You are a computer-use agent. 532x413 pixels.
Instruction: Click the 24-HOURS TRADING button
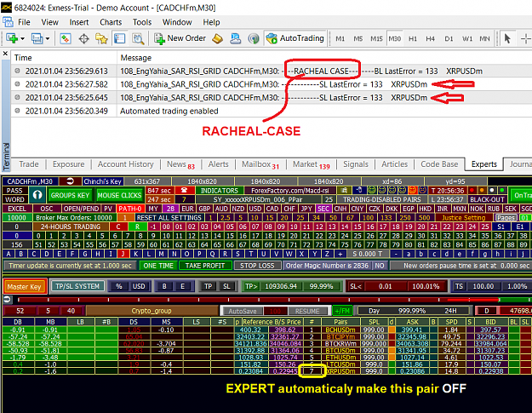[71, 227]
